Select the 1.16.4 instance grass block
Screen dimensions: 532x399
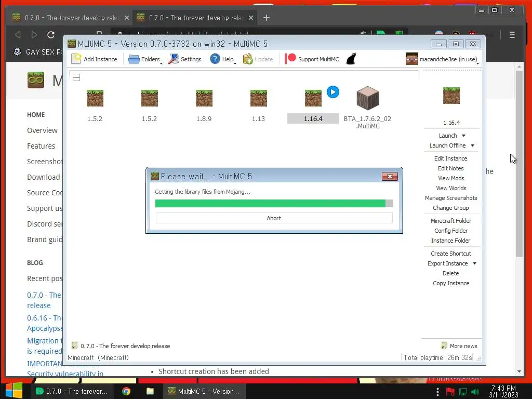(x=313, y=98)
